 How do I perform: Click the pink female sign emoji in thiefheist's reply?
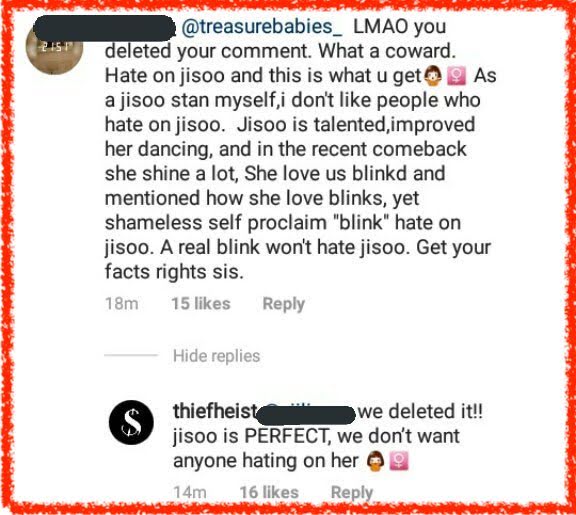point(399,461)
